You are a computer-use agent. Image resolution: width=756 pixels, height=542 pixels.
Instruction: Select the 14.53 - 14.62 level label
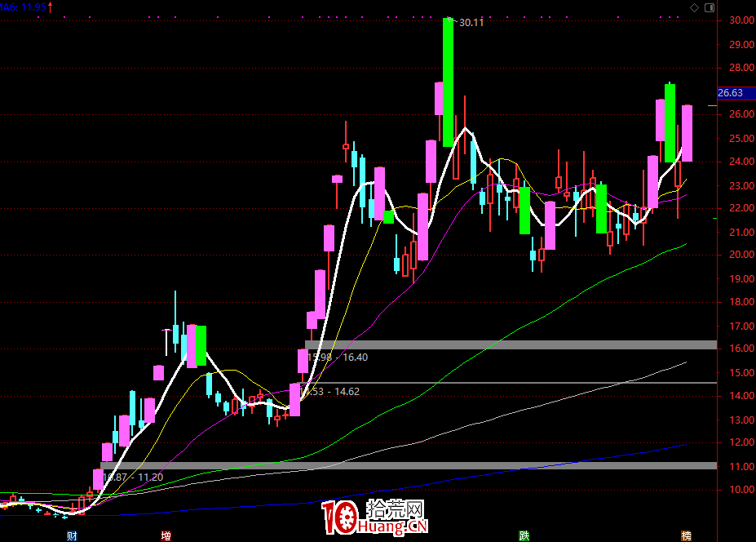(331, 392)
